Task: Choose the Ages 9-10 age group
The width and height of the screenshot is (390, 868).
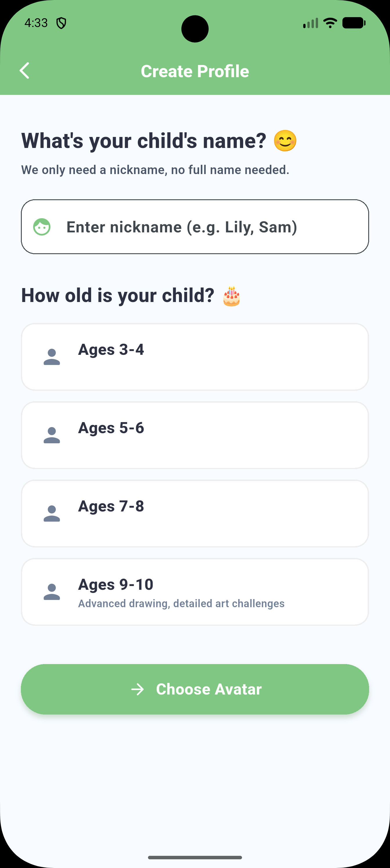Action: [195, 592]
